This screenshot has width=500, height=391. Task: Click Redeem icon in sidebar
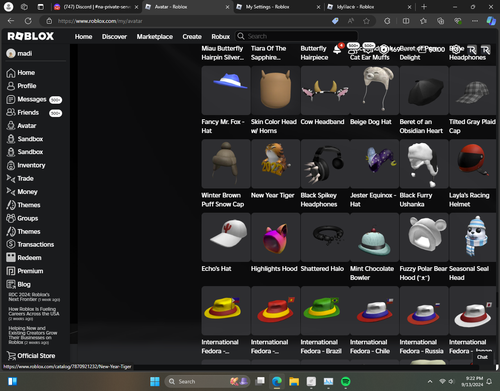click(11, 258)
